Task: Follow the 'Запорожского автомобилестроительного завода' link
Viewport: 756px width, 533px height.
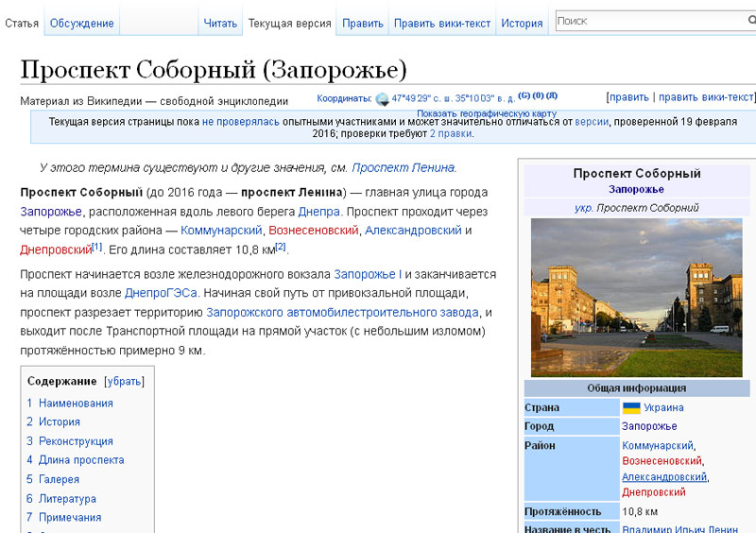Action: [349, 313]
